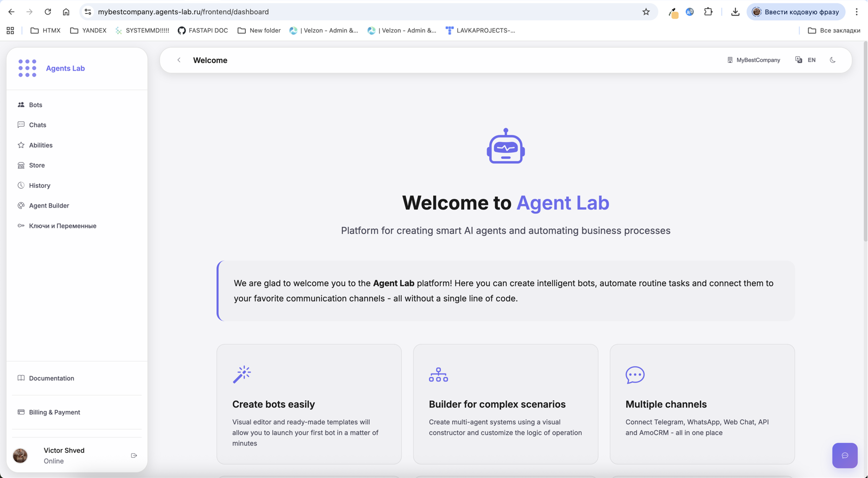Open History via the clock icon
This screenshot has height=478, width=868.
click(21, 185)
